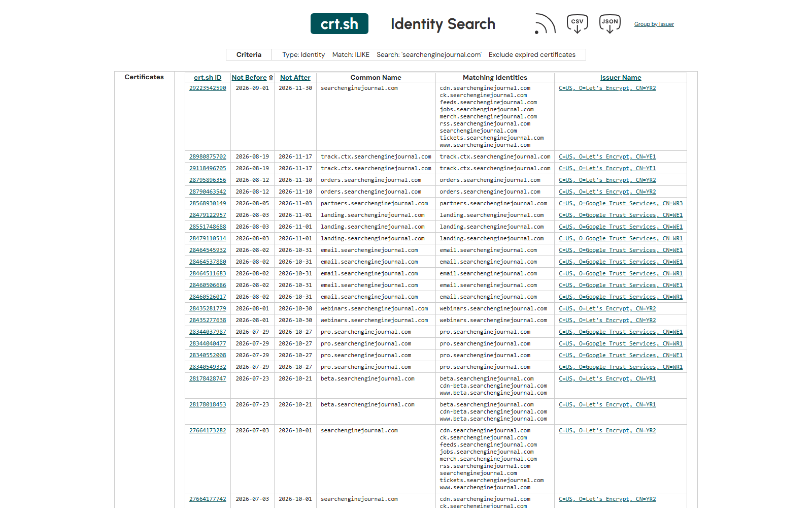The width and height of the screenshot is (812, 508).
Task: Open certificate ID 28551748688
Action: [208, 227]
